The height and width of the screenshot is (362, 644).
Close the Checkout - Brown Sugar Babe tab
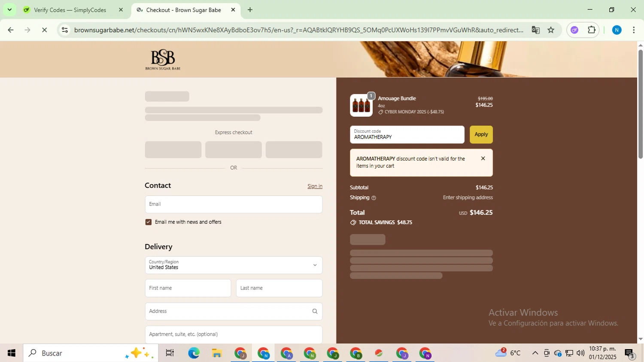pyautogui.click(x=233, y=10)
